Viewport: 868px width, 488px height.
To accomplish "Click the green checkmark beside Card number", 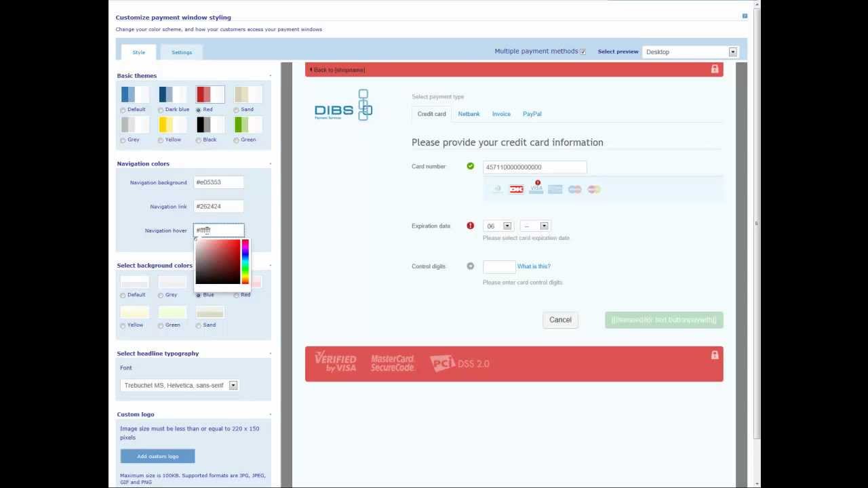I will pos(470,166).
